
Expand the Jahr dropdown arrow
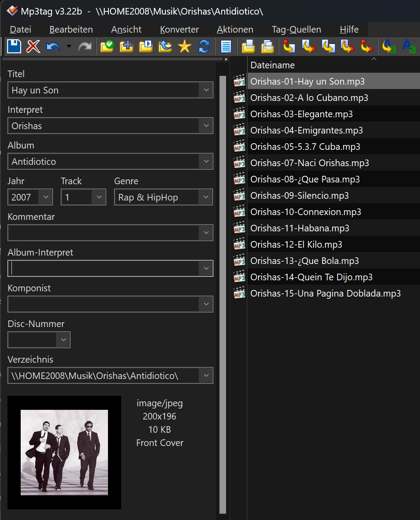46,197
